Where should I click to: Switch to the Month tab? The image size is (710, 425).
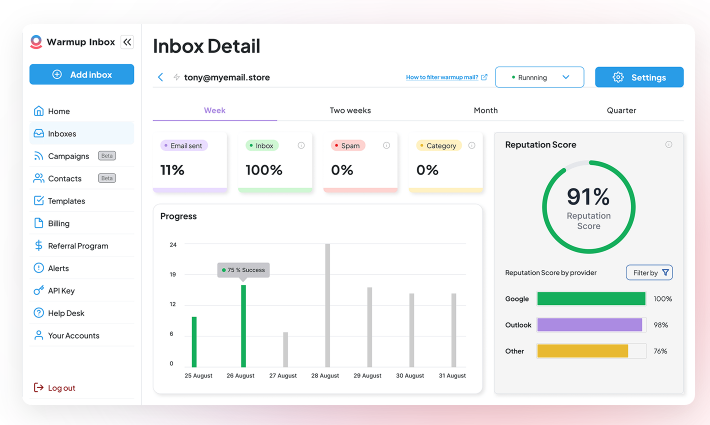point(485,110)
